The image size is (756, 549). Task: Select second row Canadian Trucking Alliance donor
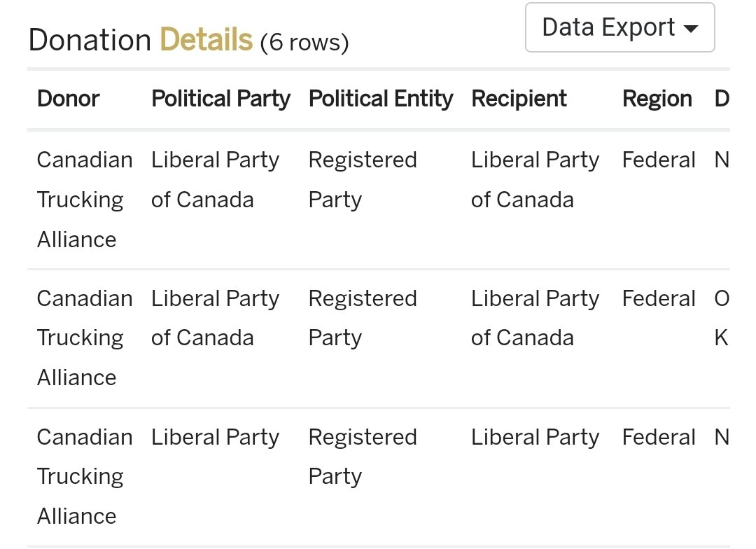pos(84,338)
